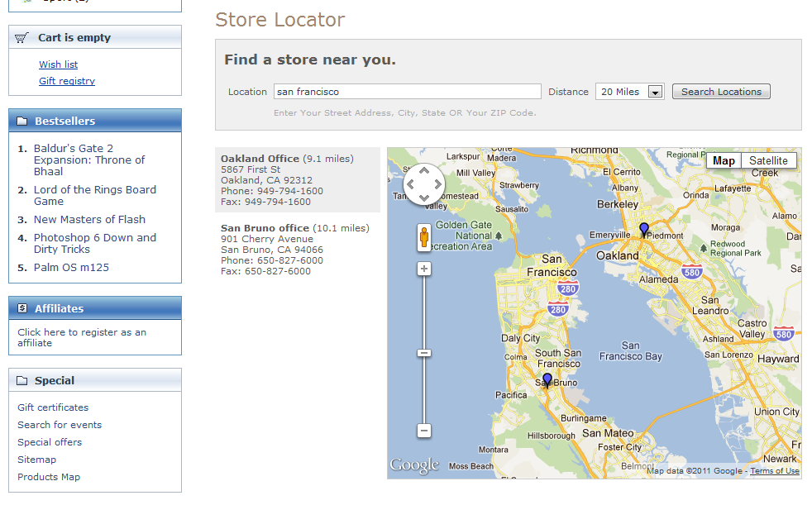Pan the map left with arrow
The width and height of the screenshot is (812, 505).
pyautogui.click(x=411, y=184)
